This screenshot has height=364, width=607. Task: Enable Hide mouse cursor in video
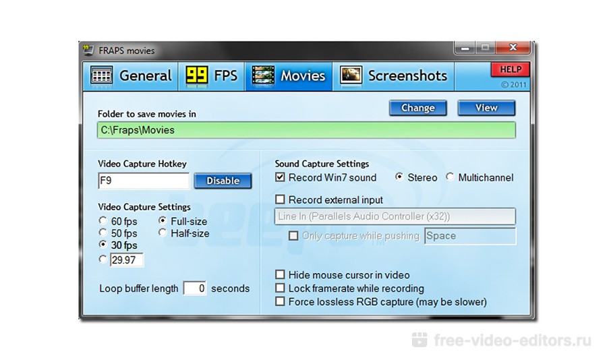280,274
